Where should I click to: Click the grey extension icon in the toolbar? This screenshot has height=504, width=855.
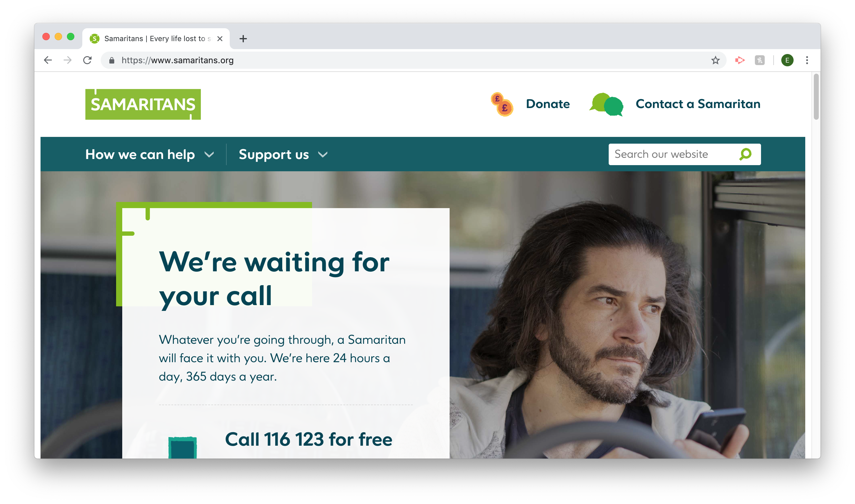[759, 60]
